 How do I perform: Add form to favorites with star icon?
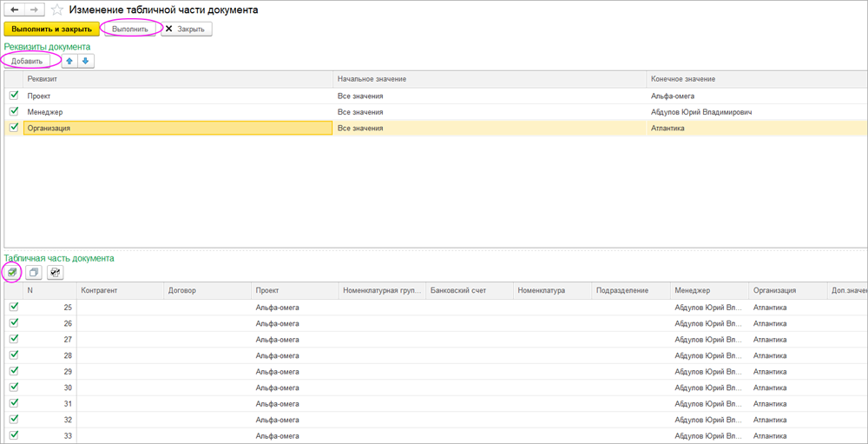point(57,10)
